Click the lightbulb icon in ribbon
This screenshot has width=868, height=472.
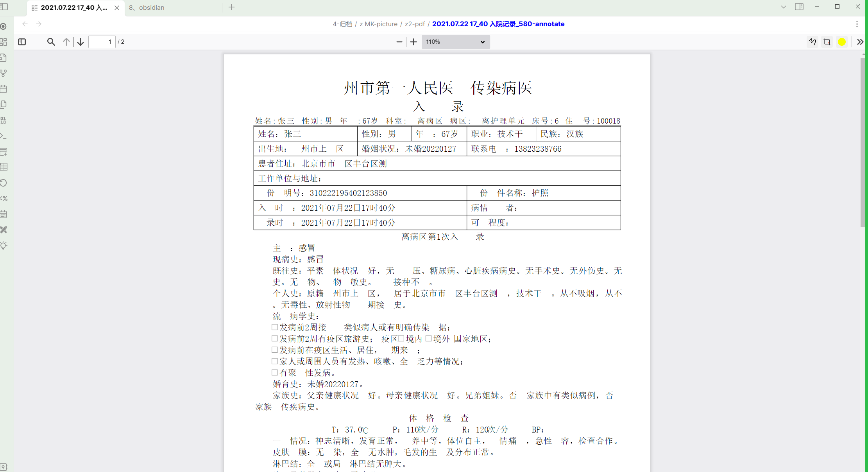(x=4, y=246)
